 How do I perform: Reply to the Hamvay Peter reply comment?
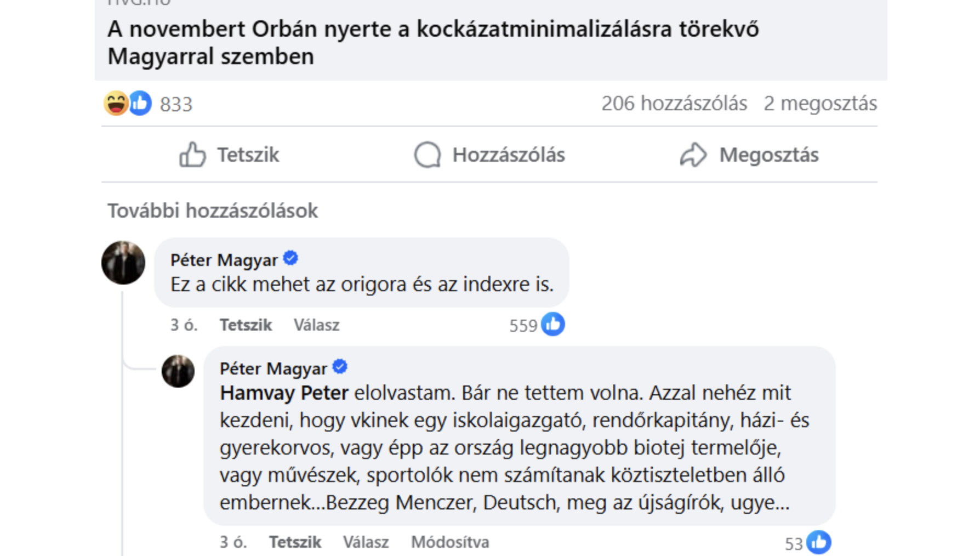click(366, 542)
